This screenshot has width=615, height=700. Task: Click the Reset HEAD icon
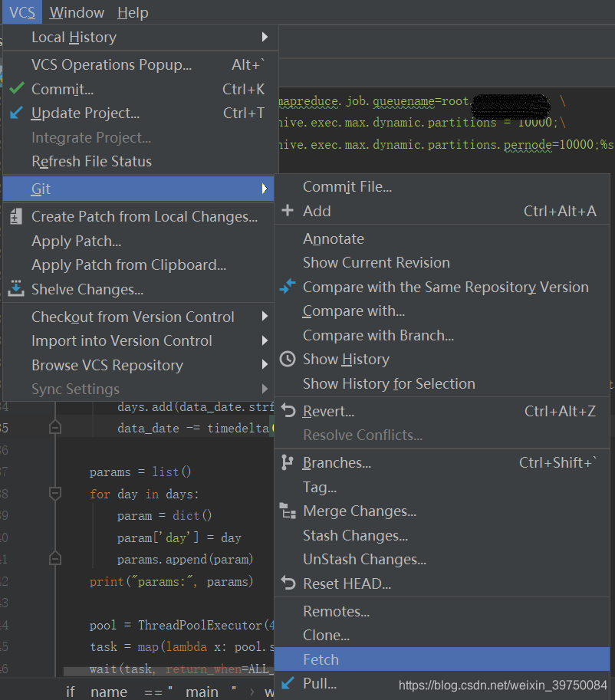point(288,583)
